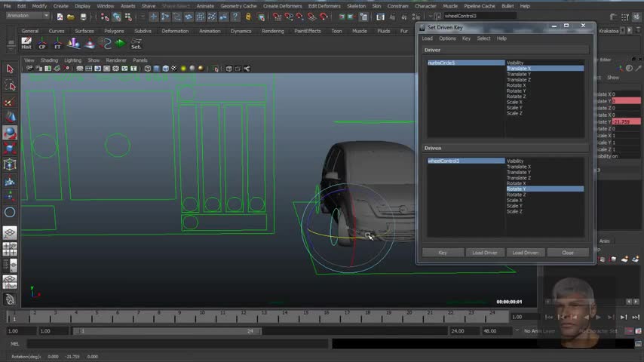
Task: Select Rotate Z in the Driven attribute list
Action: coord(516,195)
